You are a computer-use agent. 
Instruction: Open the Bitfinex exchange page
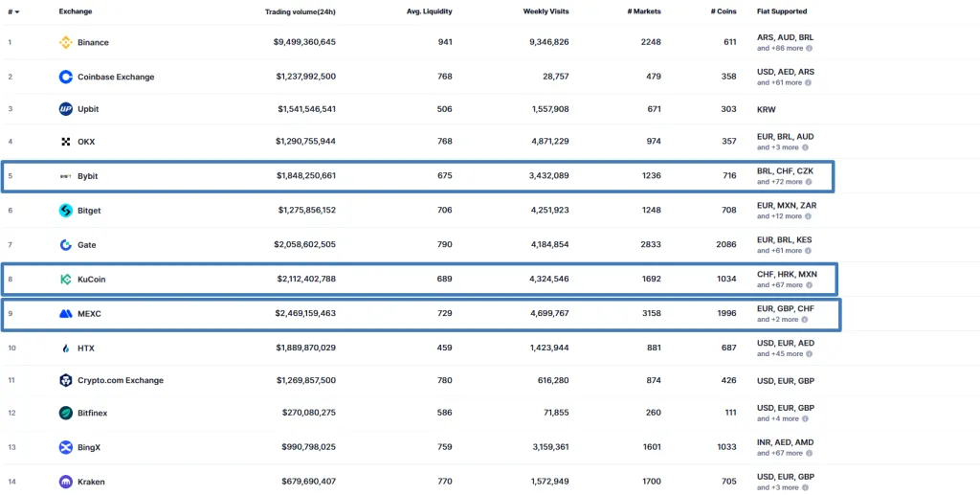(x=94, y=413)
